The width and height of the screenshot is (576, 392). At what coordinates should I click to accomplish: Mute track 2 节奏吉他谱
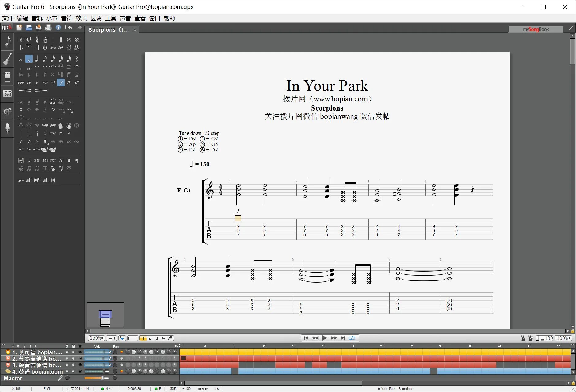pos(73,359)
